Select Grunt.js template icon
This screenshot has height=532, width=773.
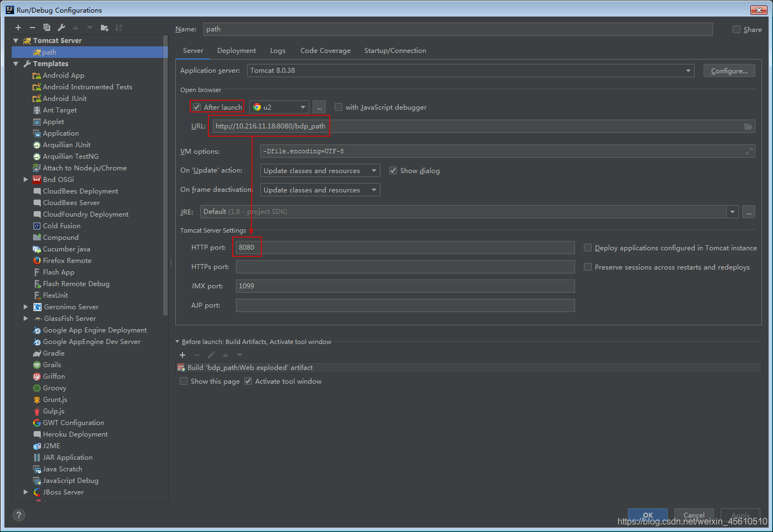(37, 400)
